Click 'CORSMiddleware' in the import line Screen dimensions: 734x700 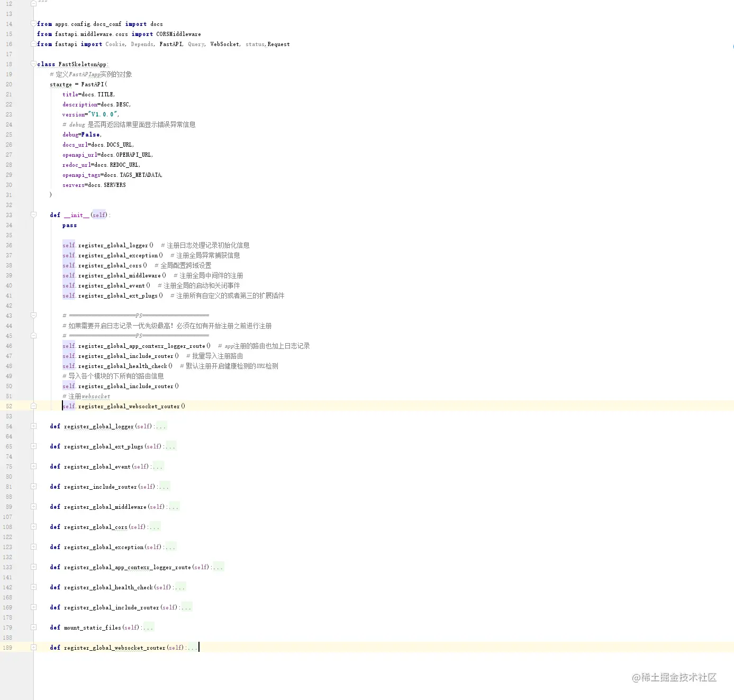point(178,34)
